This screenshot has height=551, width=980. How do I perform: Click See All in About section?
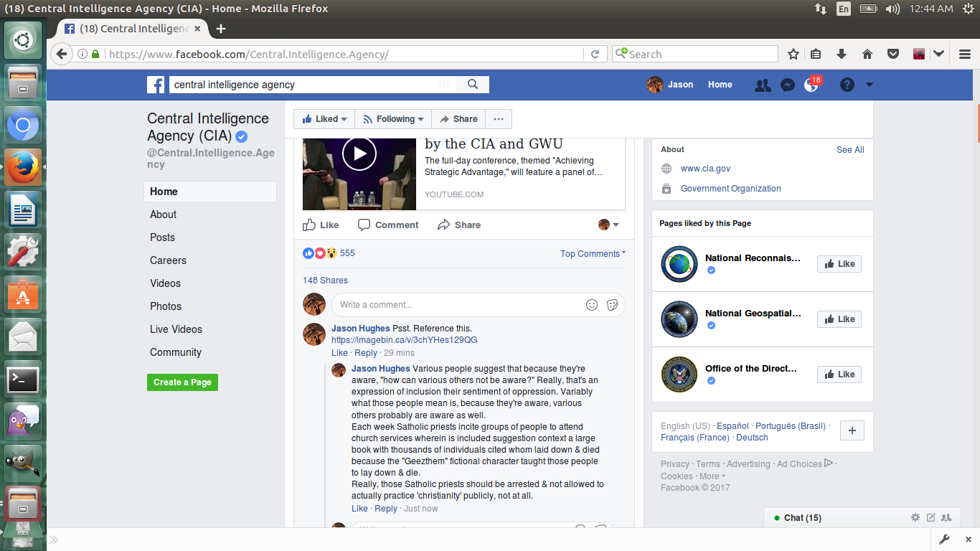(850, 150)
